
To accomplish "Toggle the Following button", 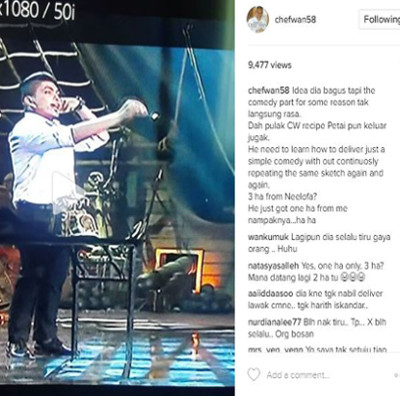I will 380,20.
